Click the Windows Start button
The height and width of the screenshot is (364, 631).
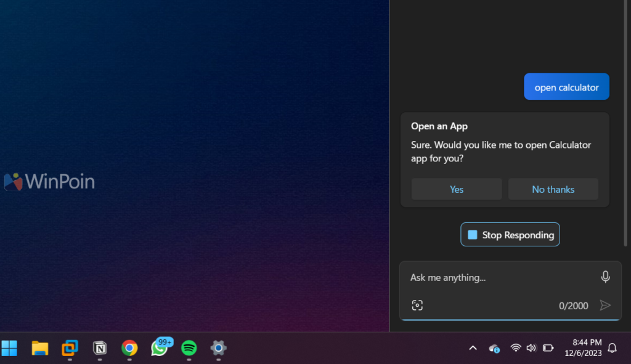click(9, 348)
